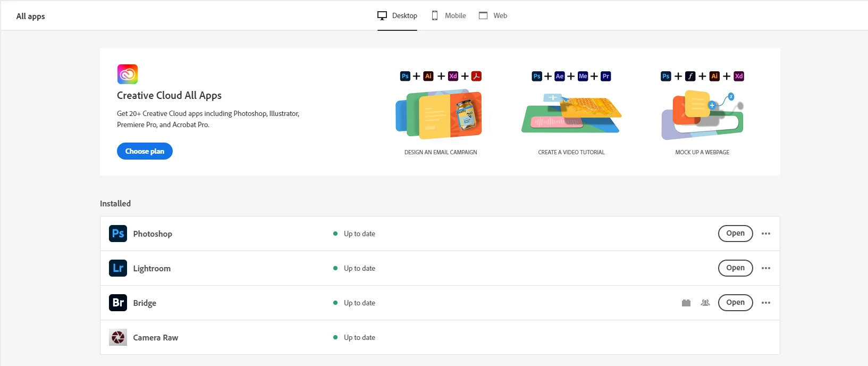Click the Camera Raw name in installed list

point(156,338)
